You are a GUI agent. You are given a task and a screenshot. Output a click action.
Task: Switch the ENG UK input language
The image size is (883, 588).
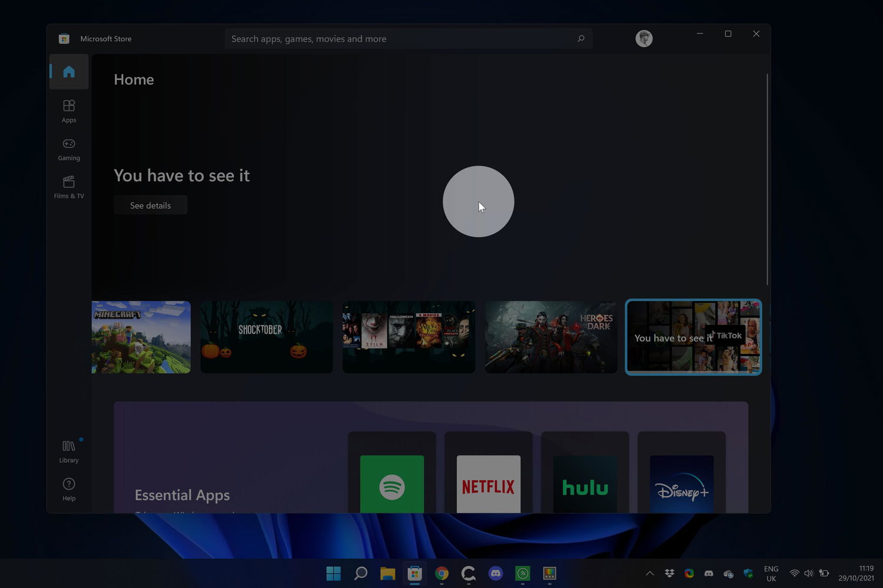pos(771,574)
